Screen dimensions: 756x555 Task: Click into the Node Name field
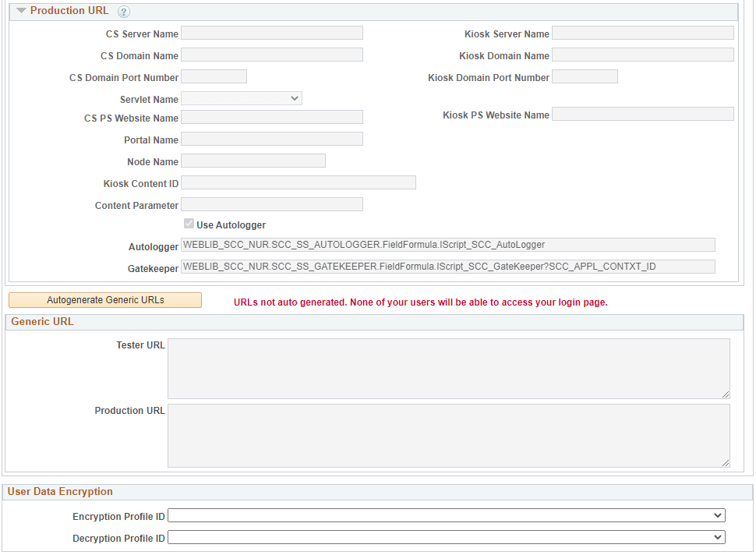(x=253, y=161)
